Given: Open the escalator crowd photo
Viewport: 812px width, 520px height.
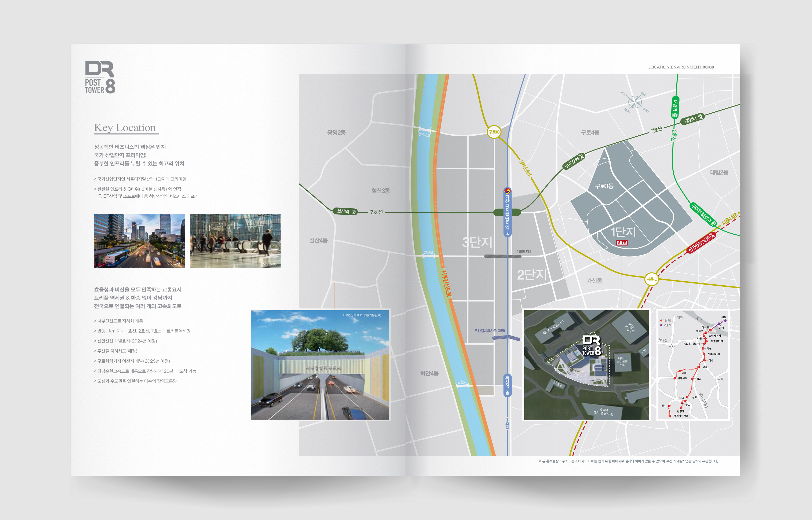Looking at the screenshot, I should coord(235,241).
